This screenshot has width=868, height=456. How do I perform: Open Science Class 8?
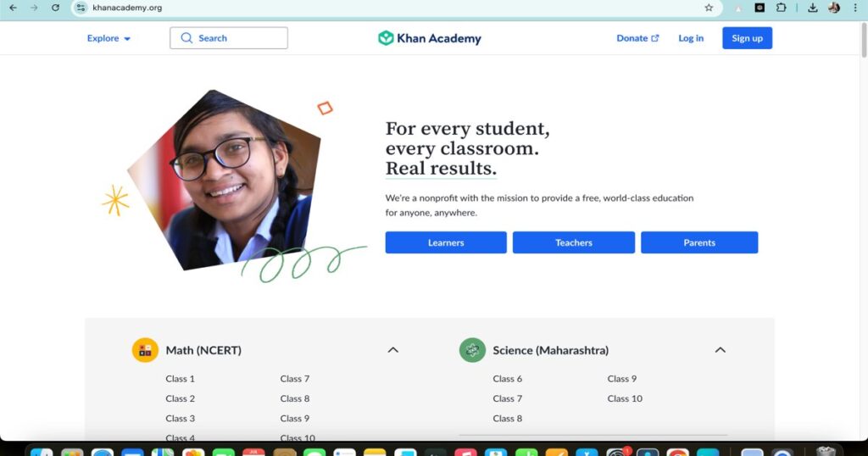507,419
